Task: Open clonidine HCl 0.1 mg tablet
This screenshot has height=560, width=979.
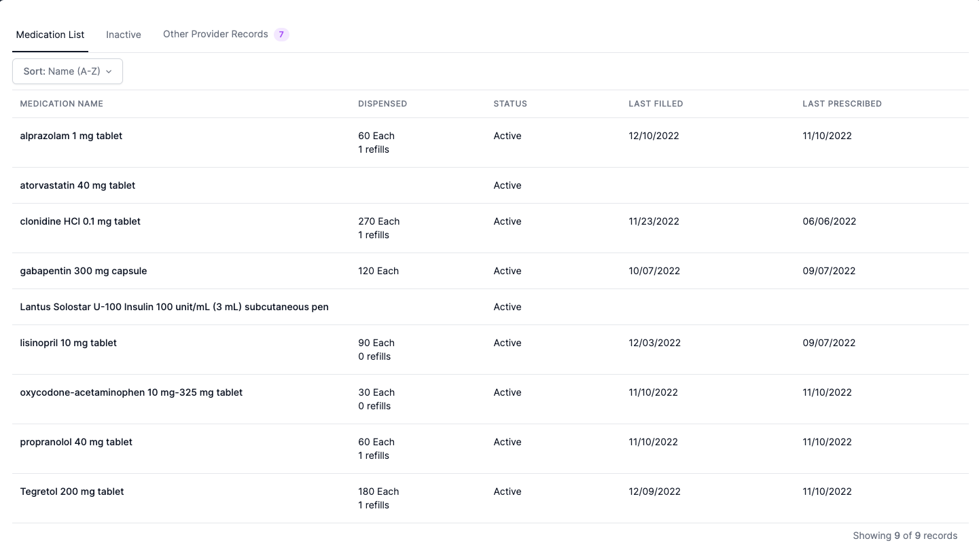Action: click(x=80, y=221)
